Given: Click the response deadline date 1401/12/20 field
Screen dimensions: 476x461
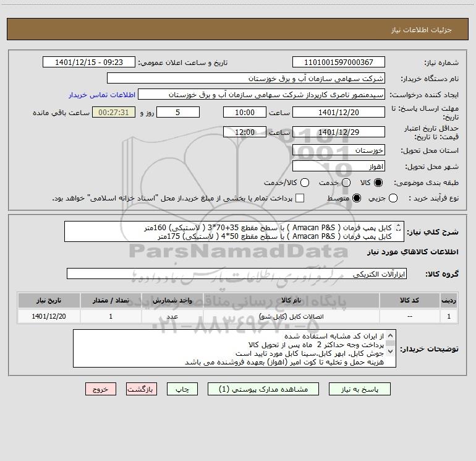Looking at the screenshot, I should pos(339,112).
